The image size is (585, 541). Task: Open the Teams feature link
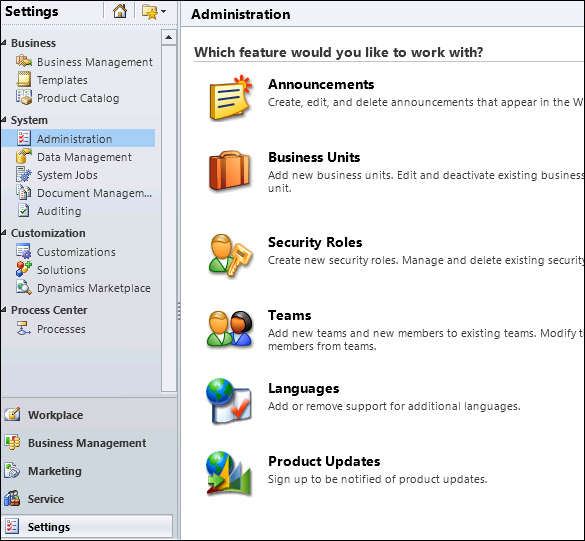[290, 315]
